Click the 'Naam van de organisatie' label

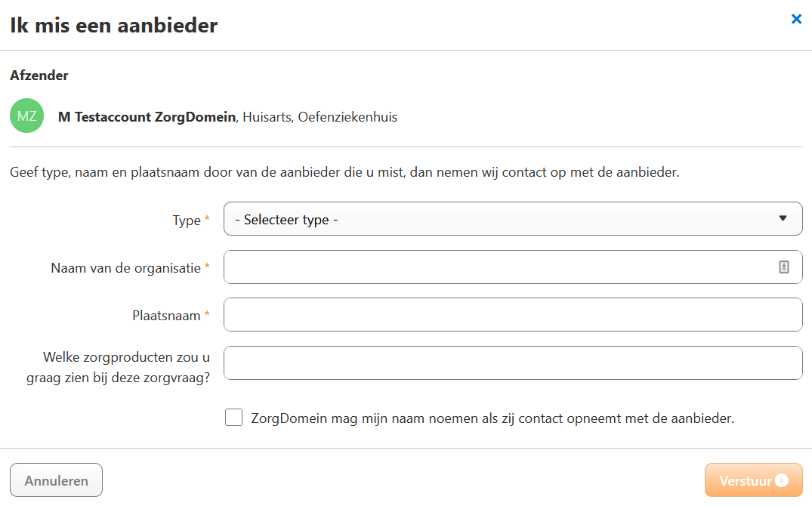(126, 268)
